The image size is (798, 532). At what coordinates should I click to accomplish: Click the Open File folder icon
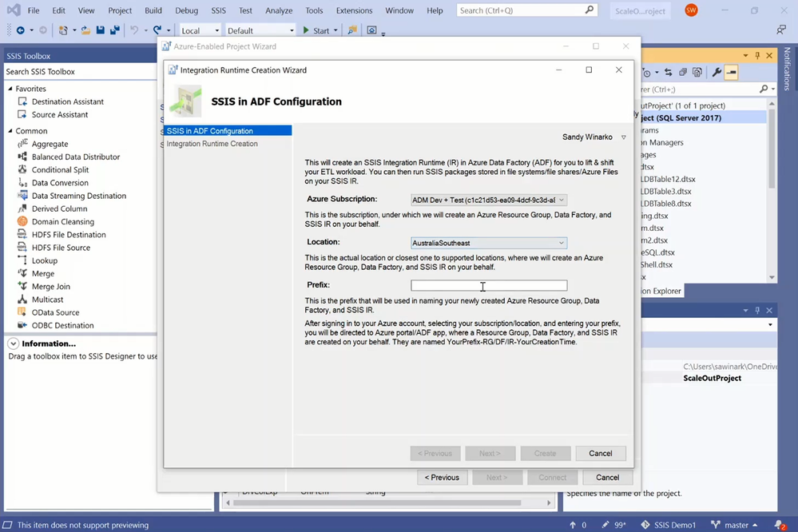pyautogui.click(x=85, y=30)
